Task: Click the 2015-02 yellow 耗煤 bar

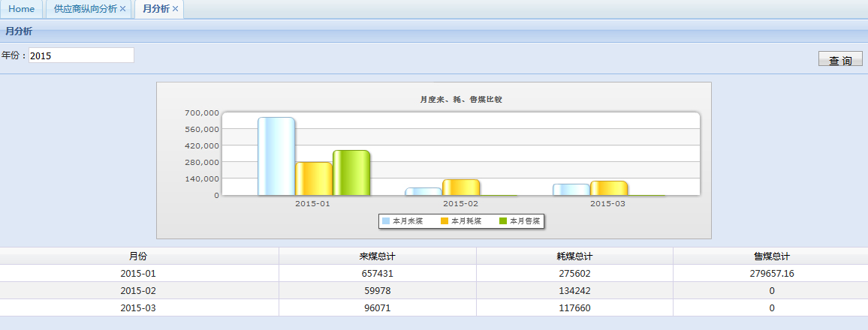Action: click(461, 187)
